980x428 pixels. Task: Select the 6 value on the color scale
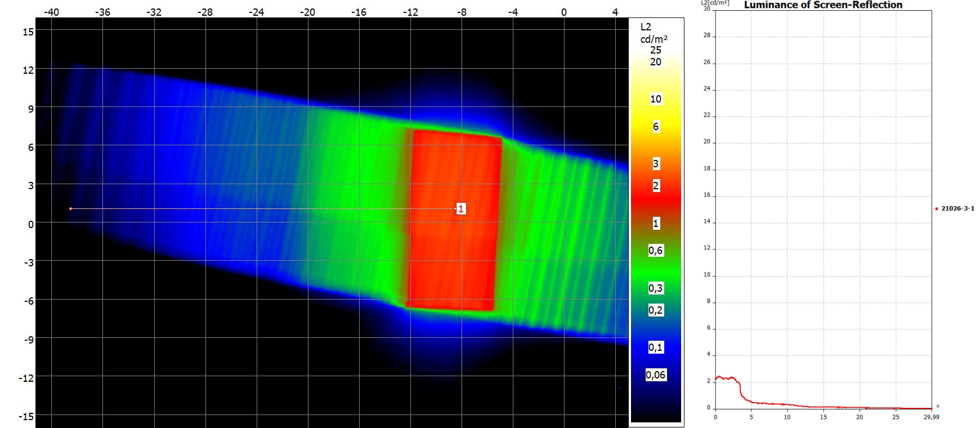coord(655,127)
